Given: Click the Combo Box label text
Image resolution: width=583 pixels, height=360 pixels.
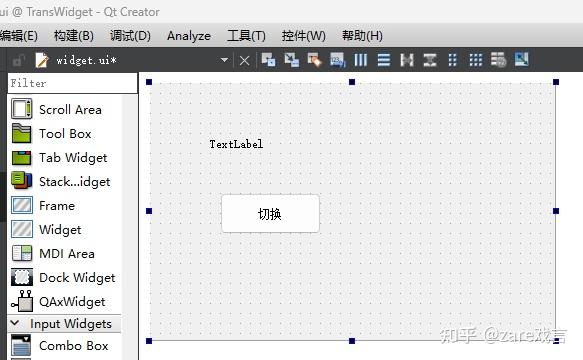Looking at the screenshot, I should point(74,346).
